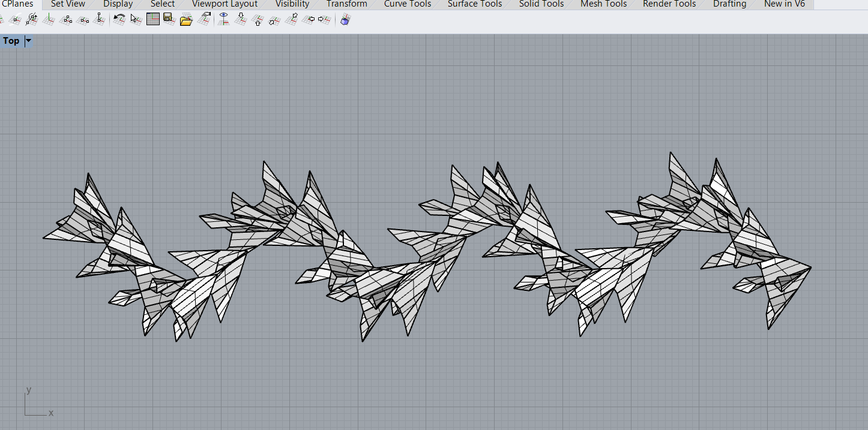Open CPlane from file via folder icon
Screen dimensions: 868x430
186,20
